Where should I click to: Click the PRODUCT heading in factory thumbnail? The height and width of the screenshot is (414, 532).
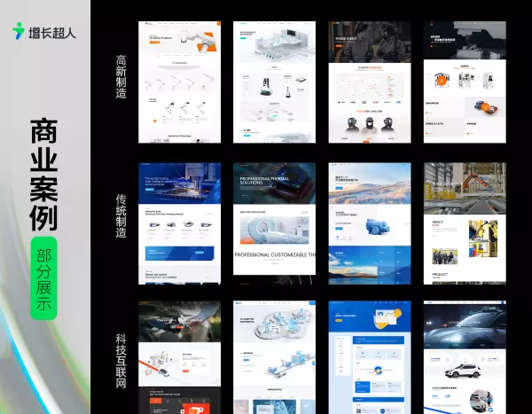click(x=440, y=274)
